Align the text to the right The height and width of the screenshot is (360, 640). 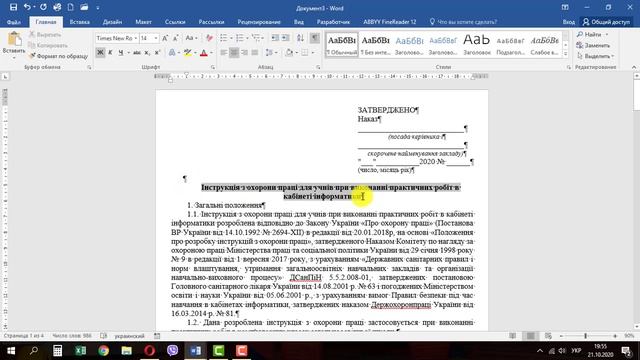click(244, 53)
